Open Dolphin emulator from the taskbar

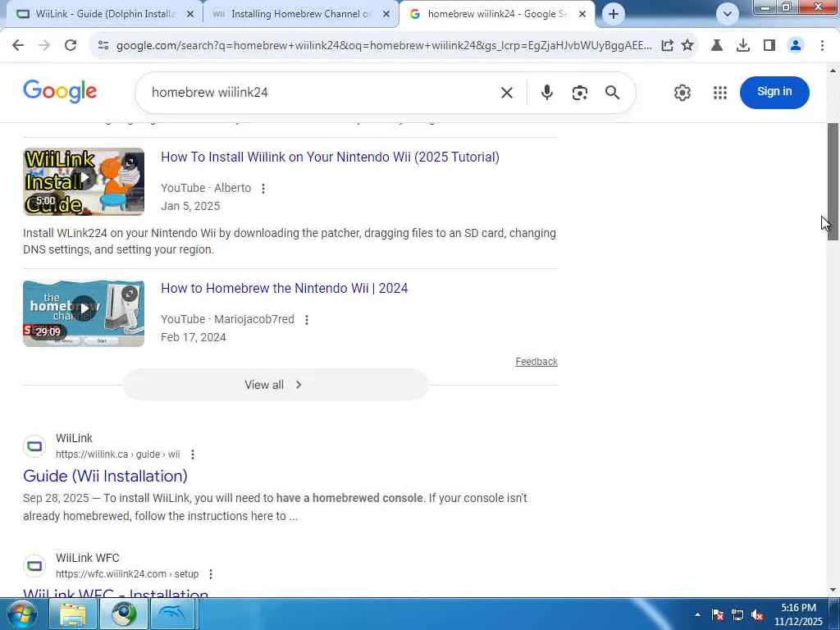click(x=174, y=614)
